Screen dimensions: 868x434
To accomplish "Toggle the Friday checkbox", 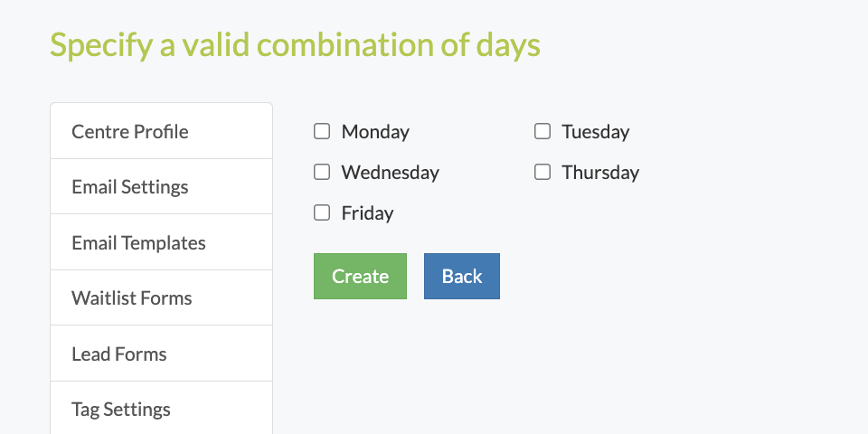I will (322, 212).
